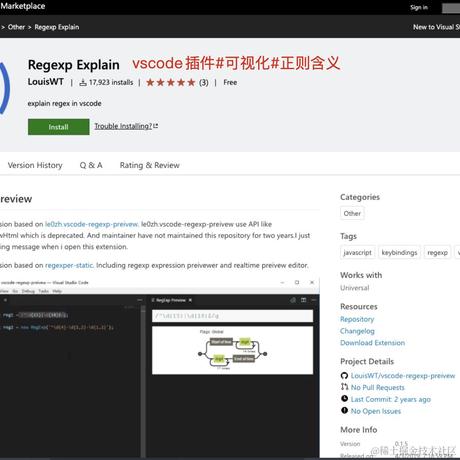Click the regex input field in preview
Image resolution: width=460 pixels, height=460 pixels.
coord(232,316)
